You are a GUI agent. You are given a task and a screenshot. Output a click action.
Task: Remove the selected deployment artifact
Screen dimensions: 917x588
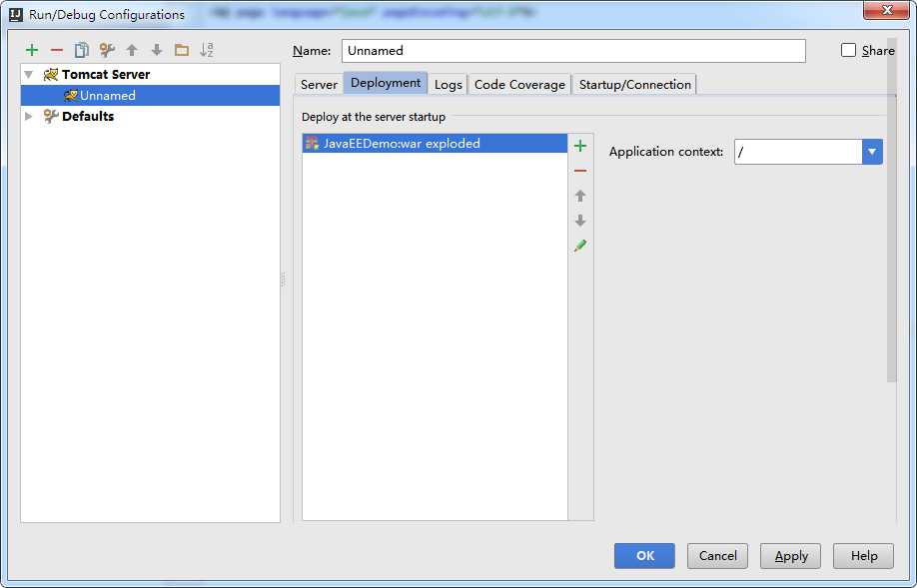pos(580,171)
